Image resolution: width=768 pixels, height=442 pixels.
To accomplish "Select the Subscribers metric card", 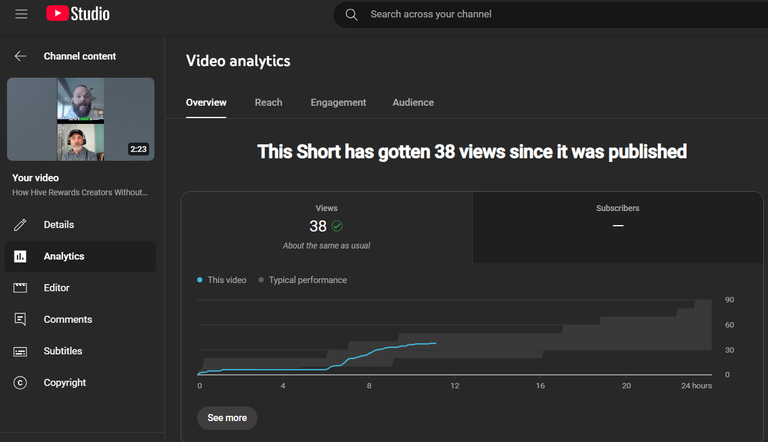I will (x=618, y=227).
